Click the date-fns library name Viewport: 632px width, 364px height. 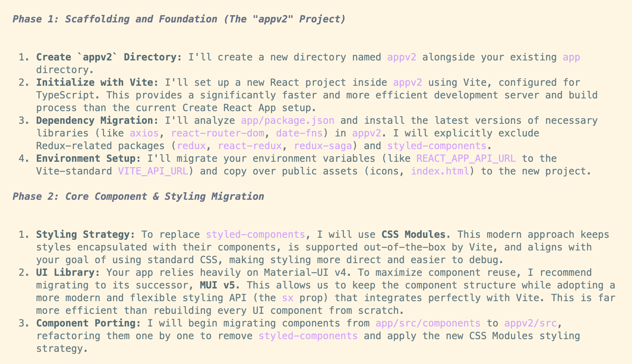click(299, 133)
